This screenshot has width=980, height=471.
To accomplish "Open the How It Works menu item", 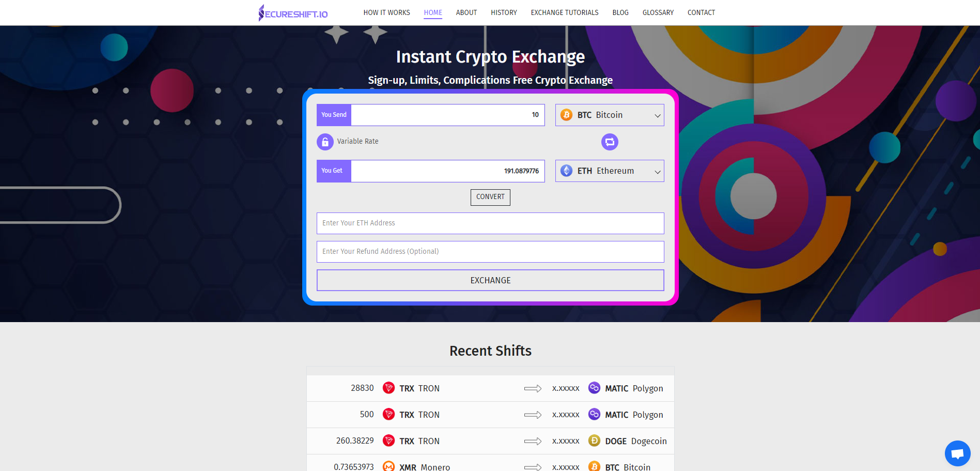I will 386,12.
